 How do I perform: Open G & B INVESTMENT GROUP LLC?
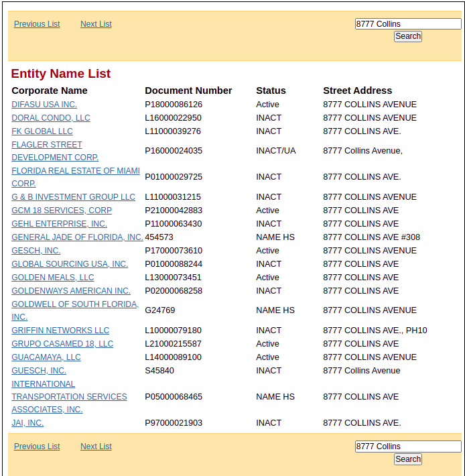[74, 197]
